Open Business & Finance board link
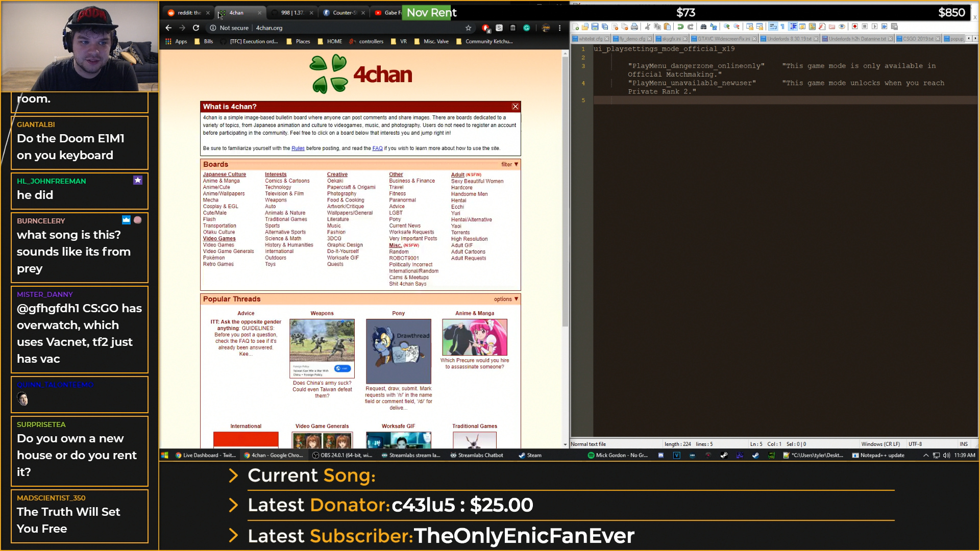The width and height of the screenshot is (980, 551). point(412,181)
